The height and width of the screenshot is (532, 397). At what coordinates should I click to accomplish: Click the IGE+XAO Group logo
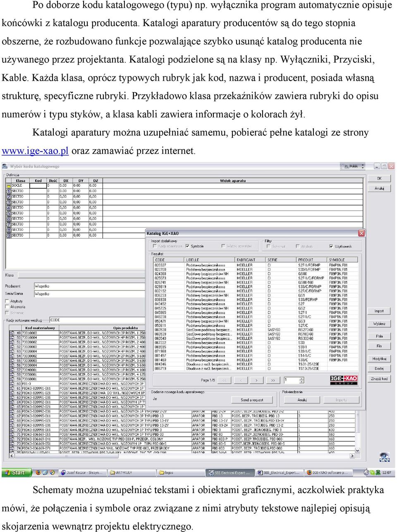coord(344,380)
